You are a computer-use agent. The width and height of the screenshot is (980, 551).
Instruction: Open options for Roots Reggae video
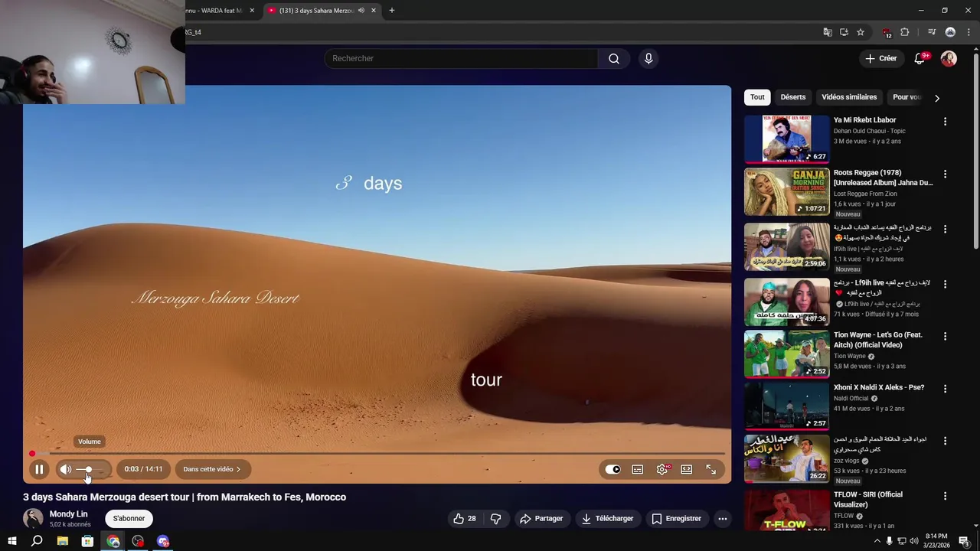click(945, 174)
